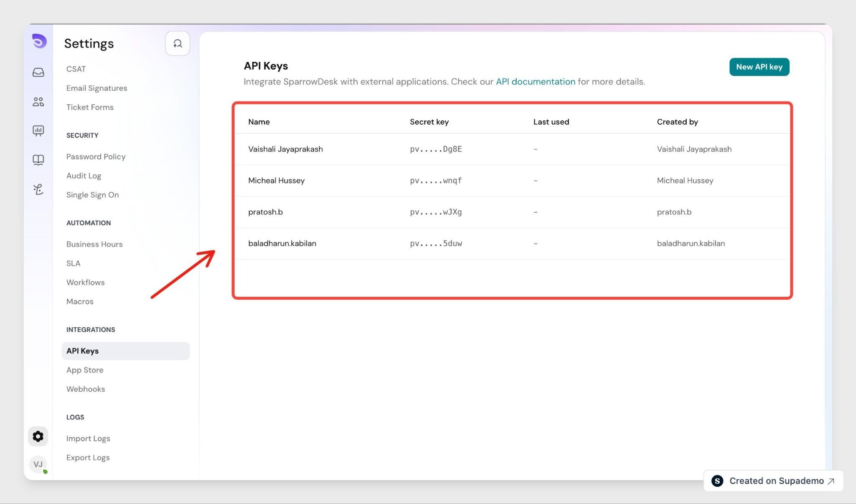Go to Business Hours
The height and width of the screenshot is (504, 856).
pyautogui.click(x=94, y=244)
